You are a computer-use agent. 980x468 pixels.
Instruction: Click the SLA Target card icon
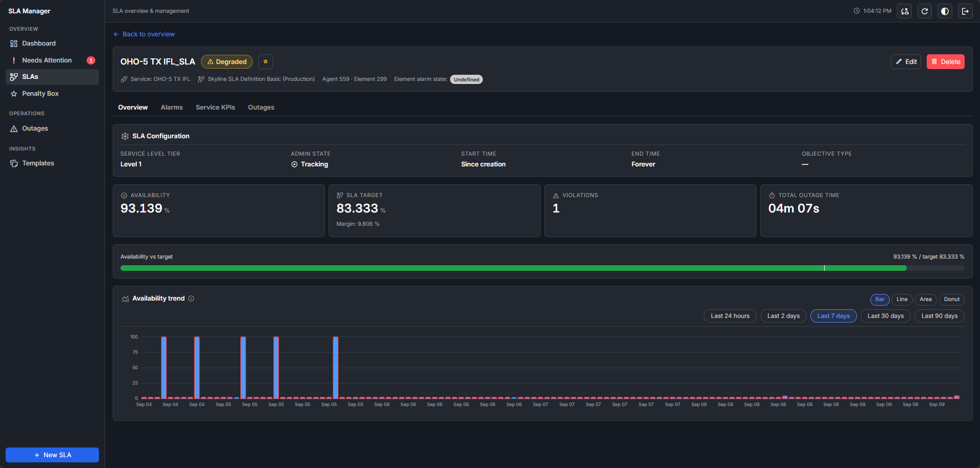[x=340, y=196]
